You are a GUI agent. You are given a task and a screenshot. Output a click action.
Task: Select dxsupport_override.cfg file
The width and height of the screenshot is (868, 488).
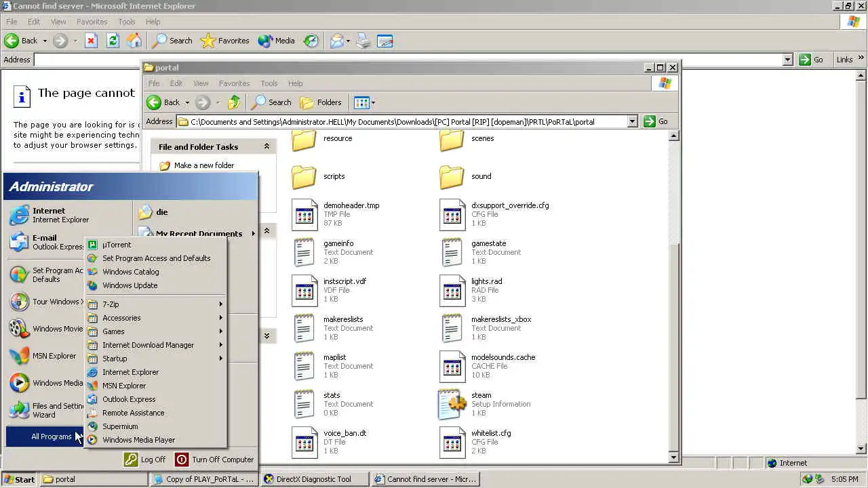[495, 214]
